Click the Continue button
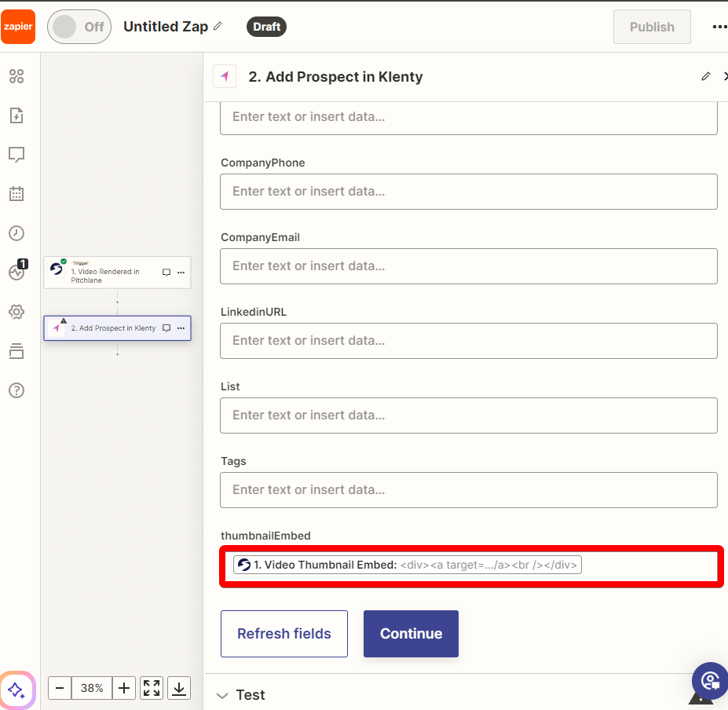Screen dimensions: 728x710 pyautogui.click(x=411, y=634)
